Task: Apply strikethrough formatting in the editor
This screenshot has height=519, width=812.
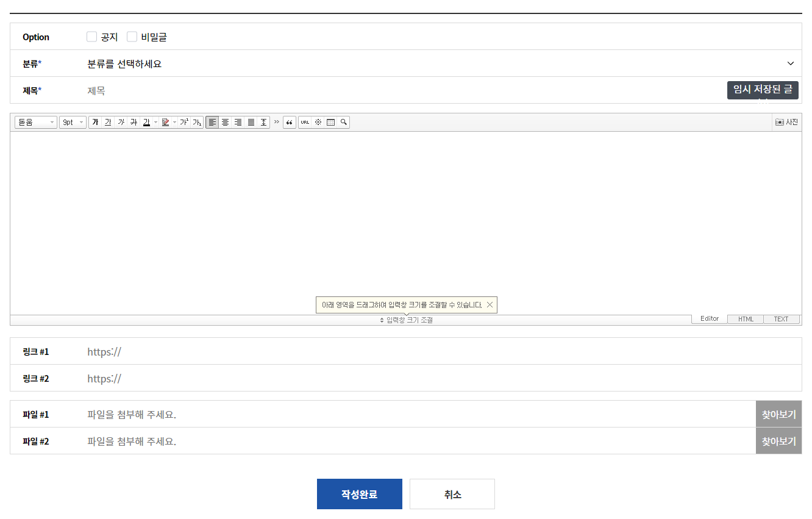Action: [x=134, y=123]
